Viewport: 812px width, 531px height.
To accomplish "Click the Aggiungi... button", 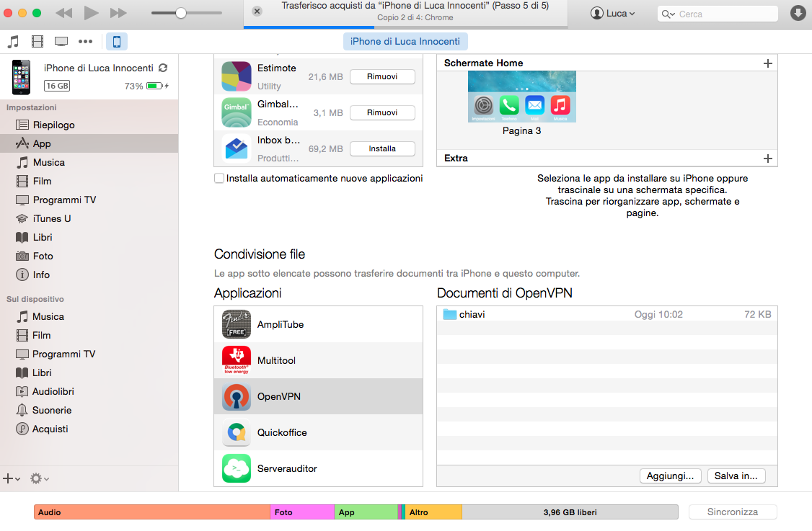I will [670, 476].
